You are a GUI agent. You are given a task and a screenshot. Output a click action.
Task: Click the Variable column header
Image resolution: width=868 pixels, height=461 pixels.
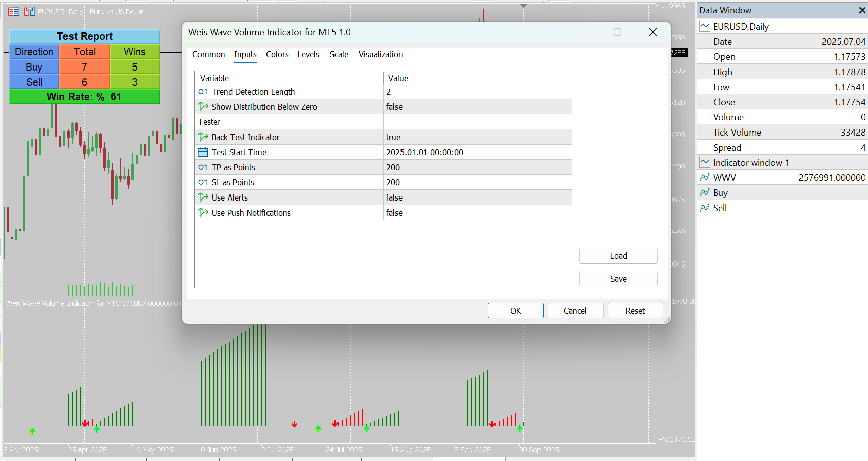click(289, 78)
